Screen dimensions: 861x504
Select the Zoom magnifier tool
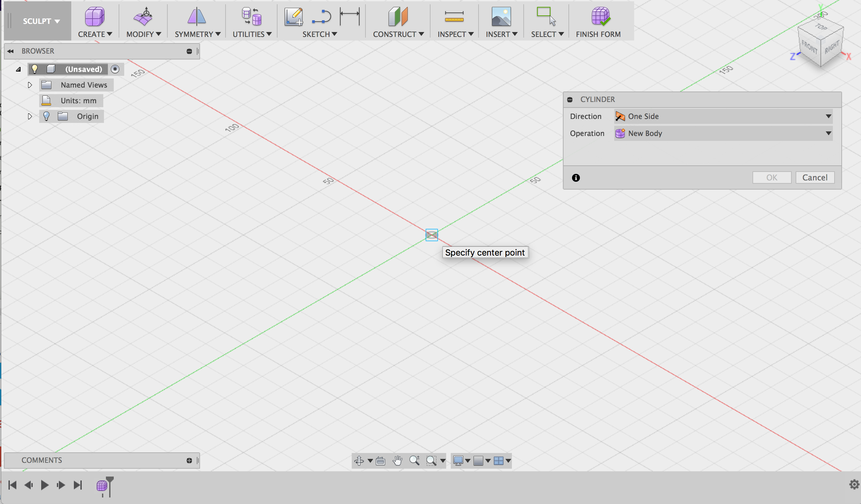tap(414, 461)
